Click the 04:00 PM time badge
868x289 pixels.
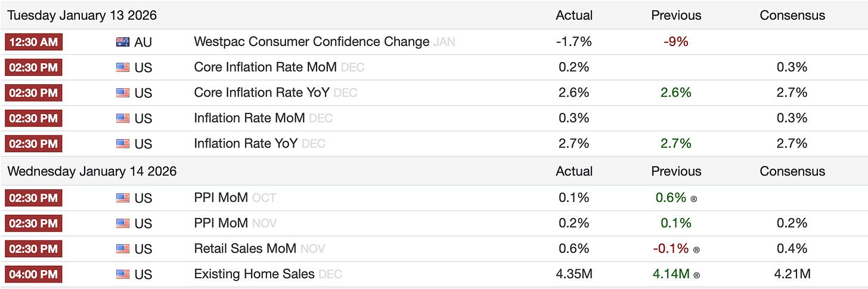click(x=33, y=274)
